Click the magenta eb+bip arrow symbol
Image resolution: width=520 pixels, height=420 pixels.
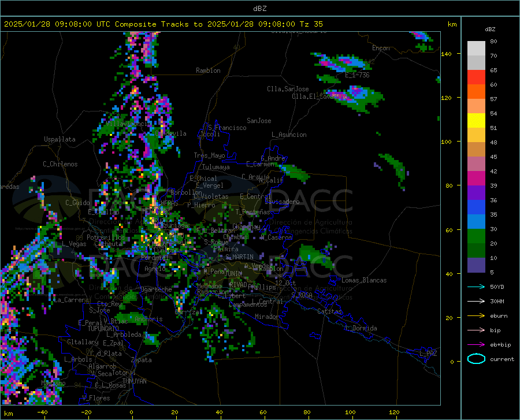(476, 345)
